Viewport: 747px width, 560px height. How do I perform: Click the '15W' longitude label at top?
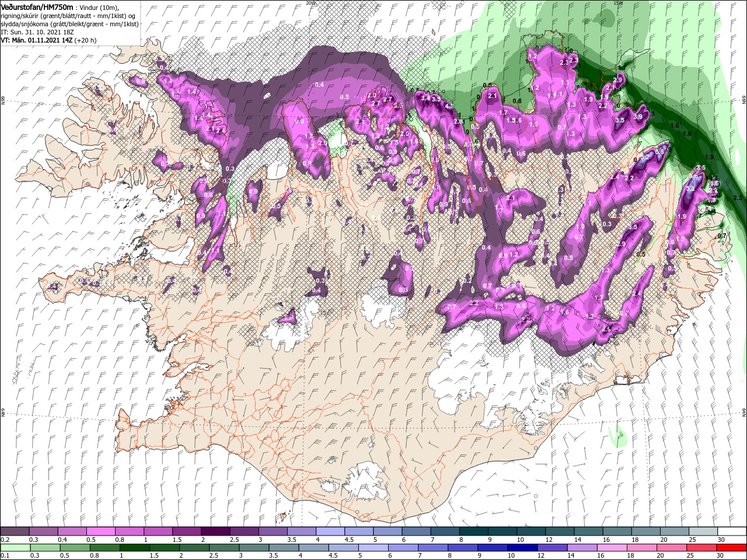(x=618, y=3)
